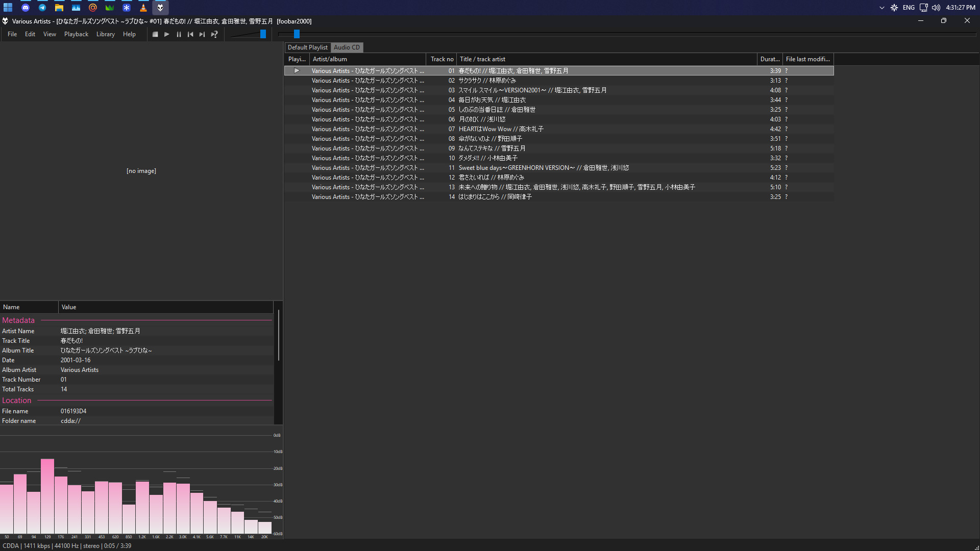The height and width of the screenshot is (551, 980).
Task: Open Discord from the taskbar
Action: [26, 8]
